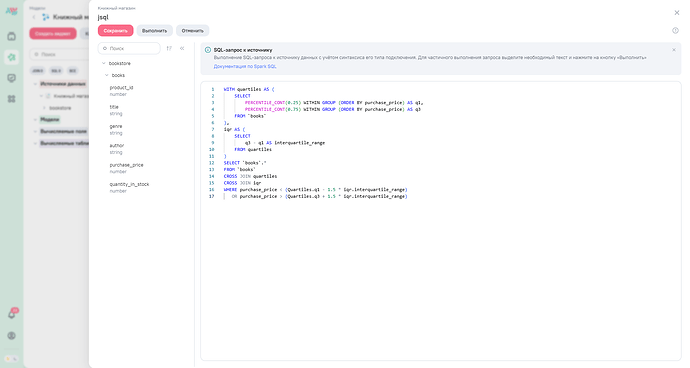This screenshot has width=690, height=368.
Task: Click code line 'CROSS JOIN iqr'
Action: [x=242, y=183]
